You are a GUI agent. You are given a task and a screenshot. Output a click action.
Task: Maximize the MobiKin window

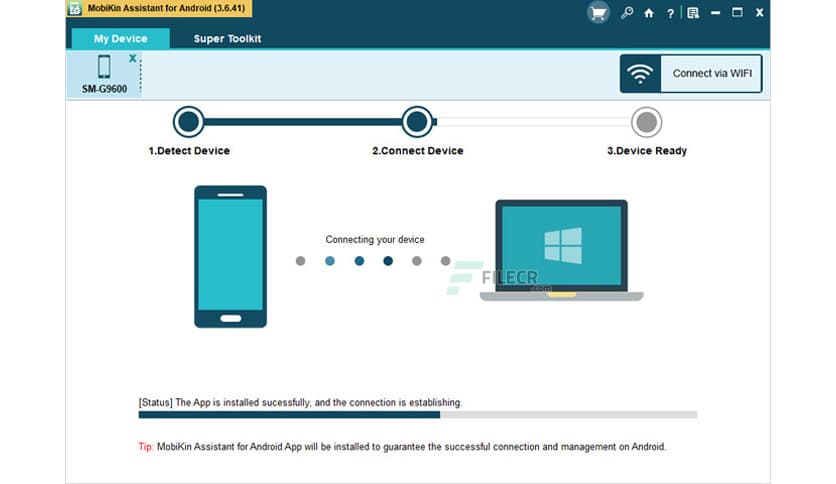[x=737, y=12]
